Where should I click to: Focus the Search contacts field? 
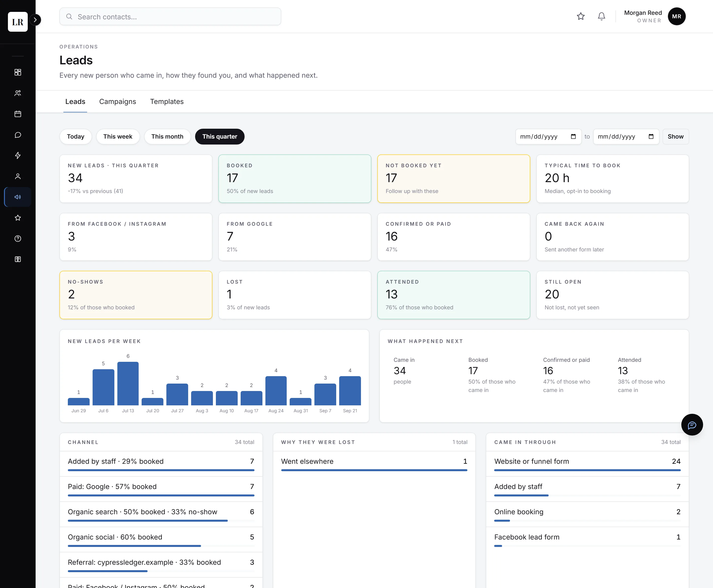170,17
